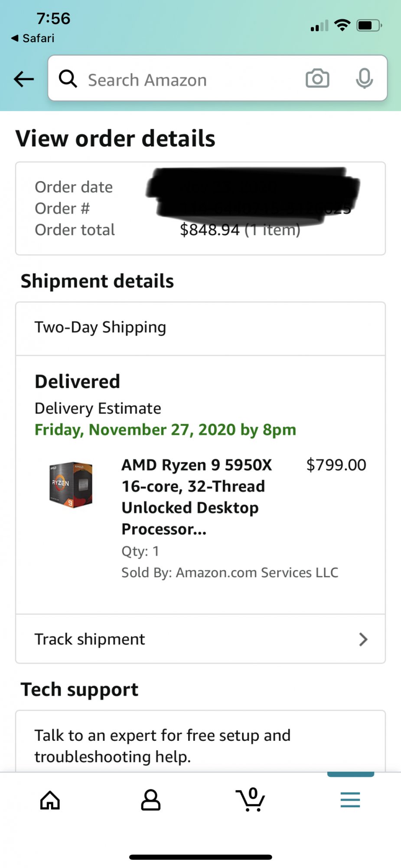Tap the microphone voice search icon
Image resolution: width=401 pixels, height=868 pixels.
tap(364, 79)
